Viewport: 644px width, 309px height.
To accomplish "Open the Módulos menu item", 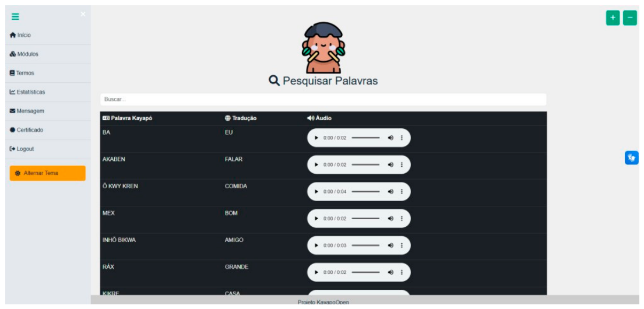I will pos(24,54).
